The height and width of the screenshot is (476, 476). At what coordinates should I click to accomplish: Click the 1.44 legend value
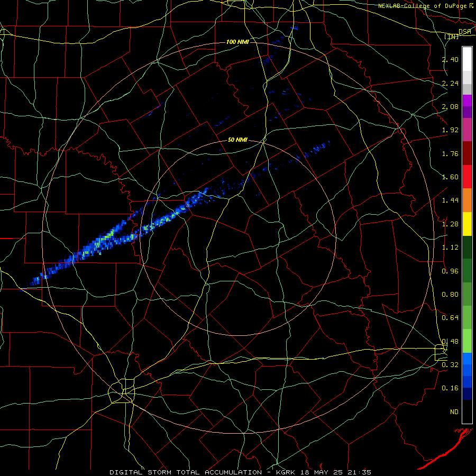coord(450,200)
